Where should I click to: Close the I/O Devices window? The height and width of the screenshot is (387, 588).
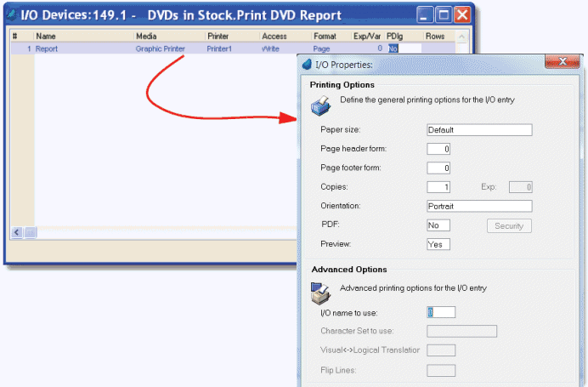tap(462, 15)
